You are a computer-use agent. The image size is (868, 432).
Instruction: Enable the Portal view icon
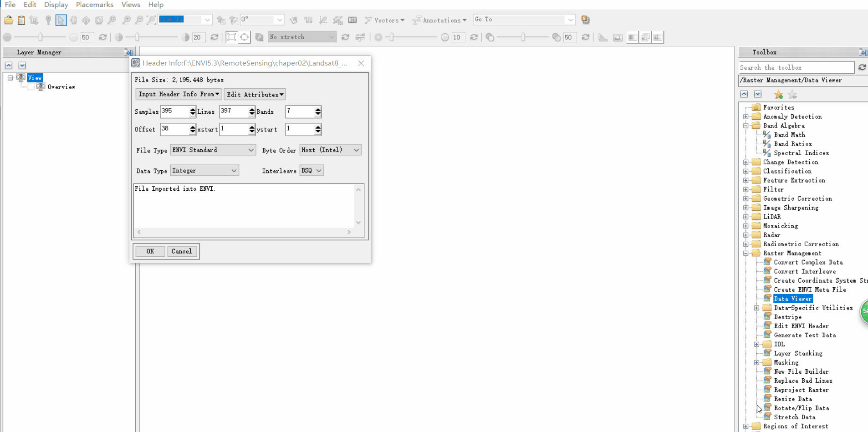[618, 37]
